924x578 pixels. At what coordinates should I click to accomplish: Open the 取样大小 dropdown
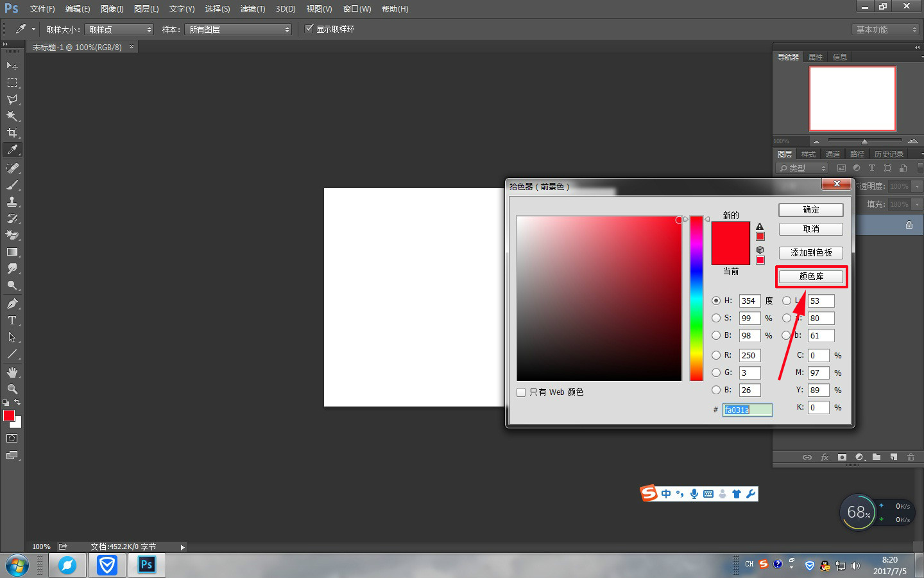click(119, 30)
